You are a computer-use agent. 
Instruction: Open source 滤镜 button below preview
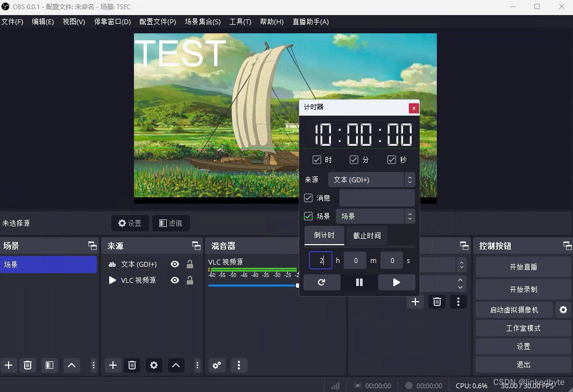point(171,223)
